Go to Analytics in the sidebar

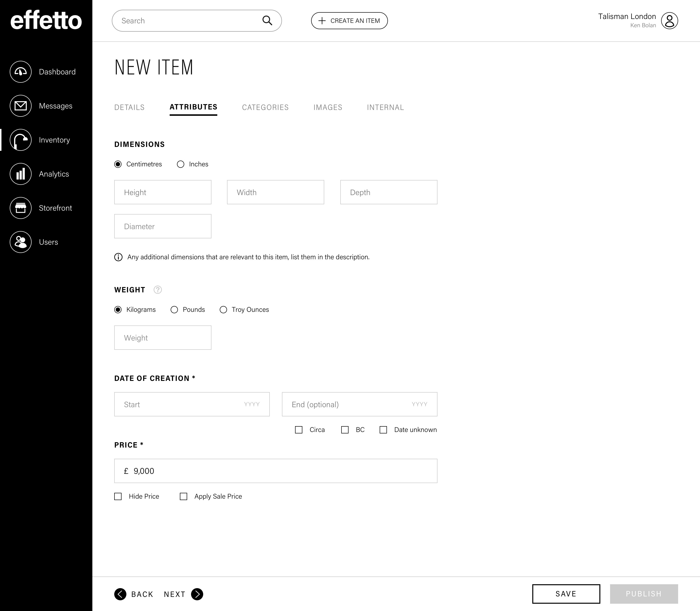click(54, 174)
